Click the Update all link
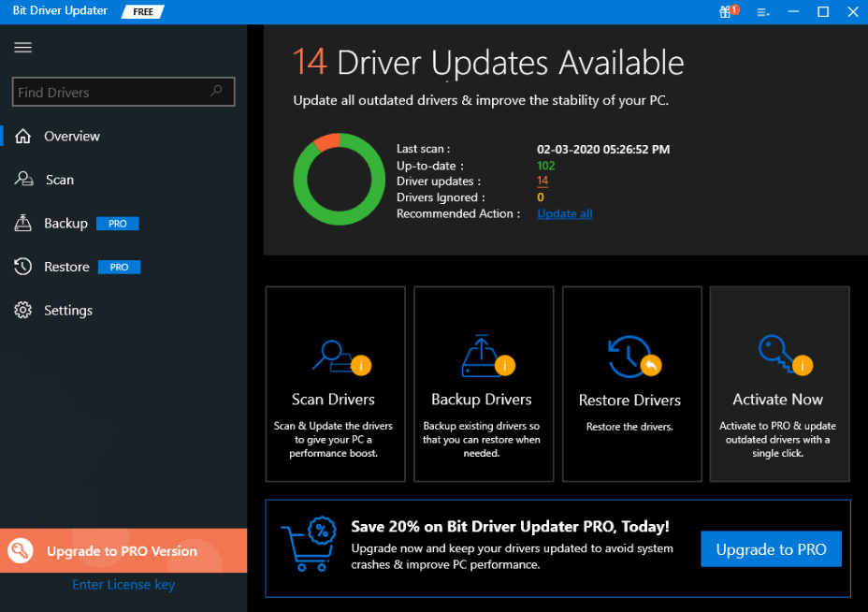The height and width of the screenshot is (612, 868). point(564,213)
